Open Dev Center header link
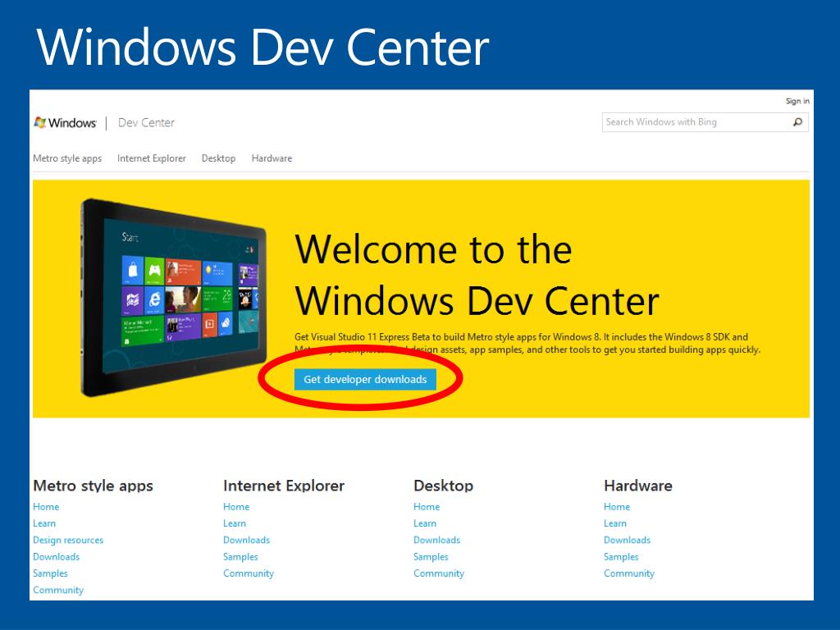840x630 pixels. click(x=146, y=123)
